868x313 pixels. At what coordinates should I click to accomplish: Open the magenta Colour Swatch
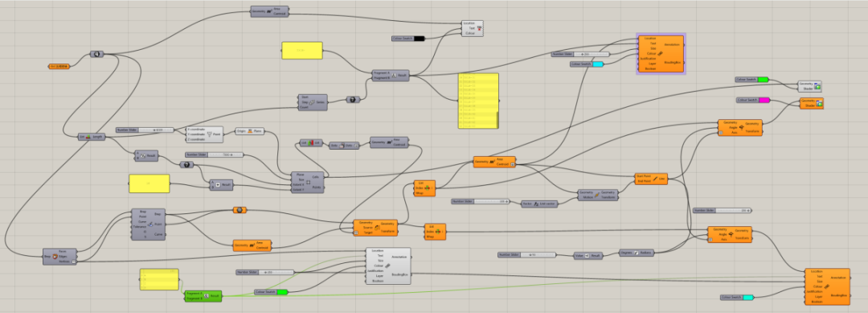753,100
